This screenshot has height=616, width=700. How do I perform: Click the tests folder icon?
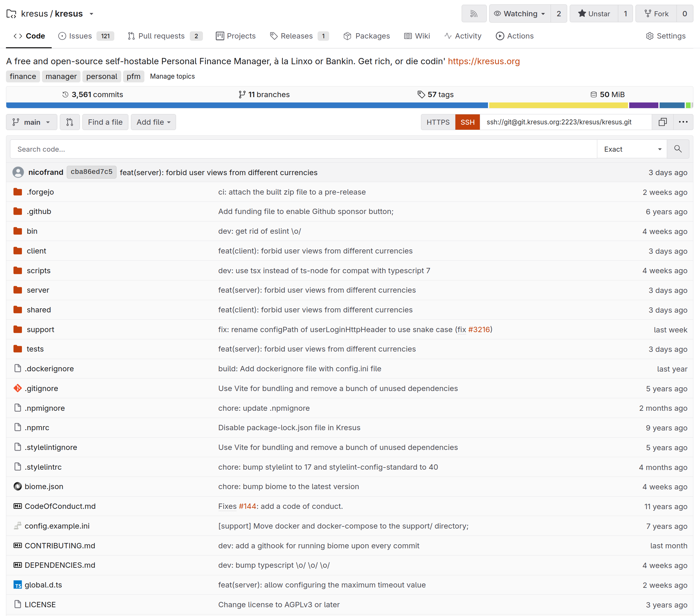click(18, 349)
